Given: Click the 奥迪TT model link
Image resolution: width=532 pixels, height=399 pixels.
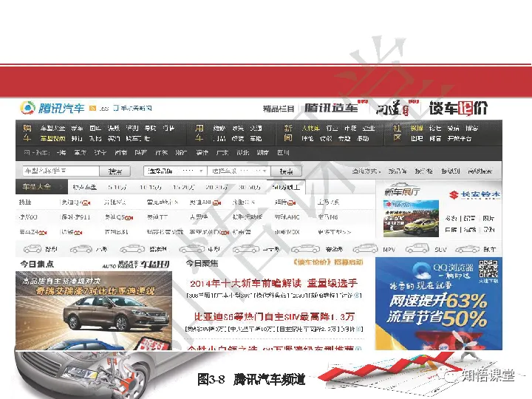Looking at the screenshot, I should point(157,217).
